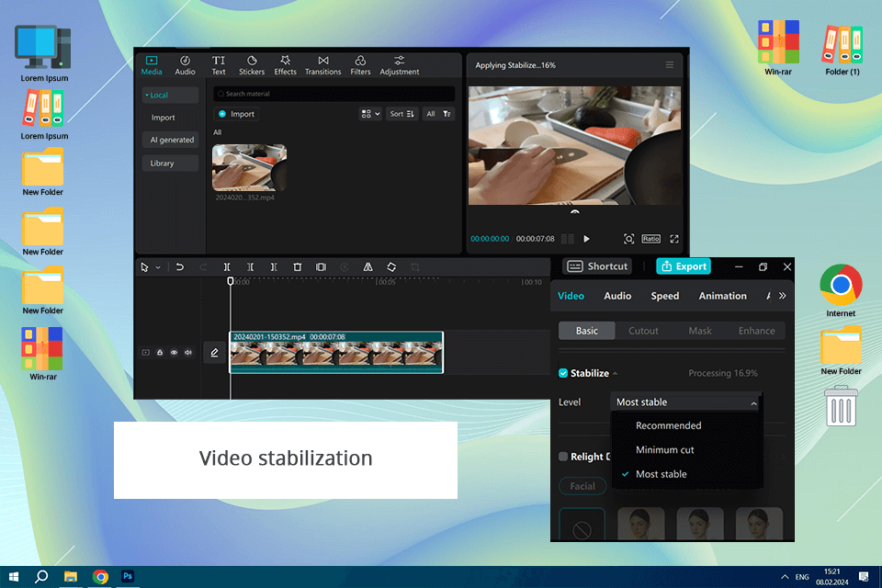Uncheck the Stabilize checkbox
This screenshot has width=882, height=588.
coord(563,373)
